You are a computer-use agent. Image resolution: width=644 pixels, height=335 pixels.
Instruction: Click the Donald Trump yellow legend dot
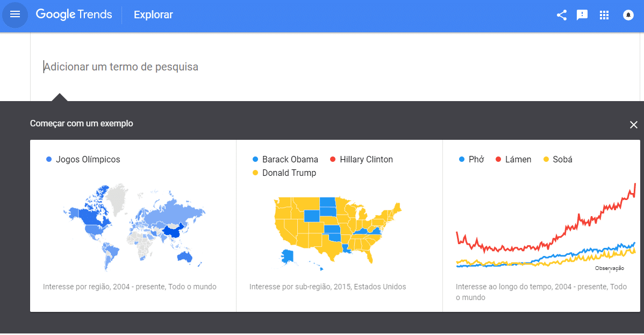click(x=255, y=173)
